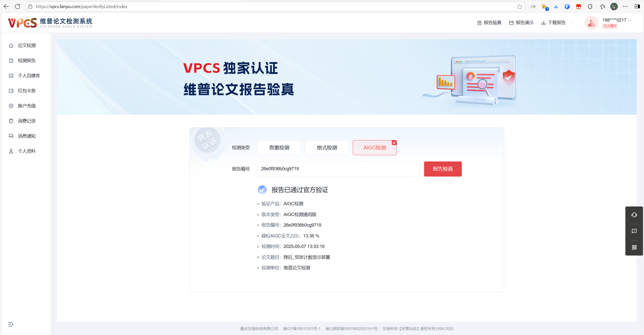The image size is (644, 335).
Task: Click the red 报告验真 button
Action: point(442,169)
